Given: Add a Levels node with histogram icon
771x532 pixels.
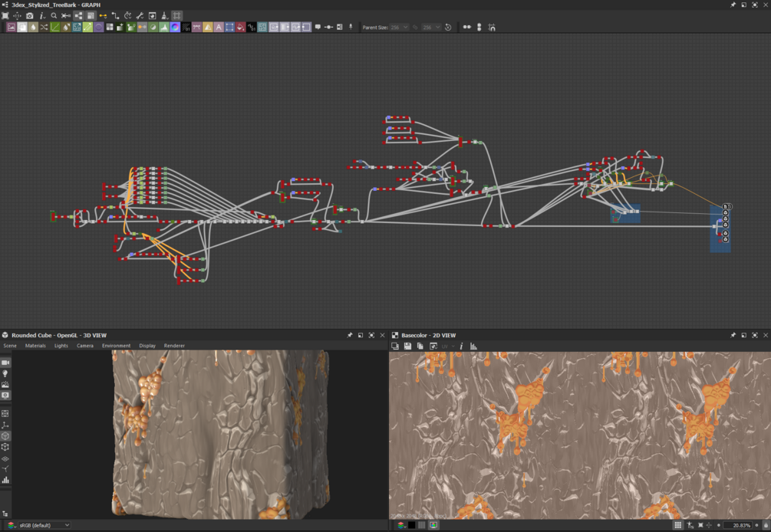Looking at the screenshot, I should coord(164,28).
